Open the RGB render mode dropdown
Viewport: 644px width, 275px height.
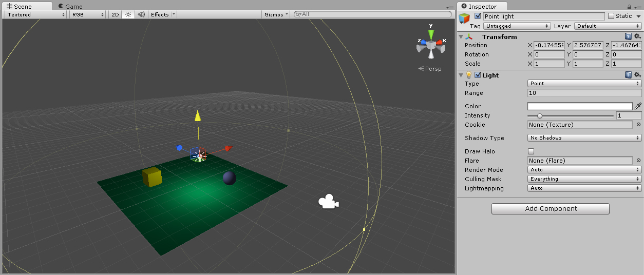point(88,14)
